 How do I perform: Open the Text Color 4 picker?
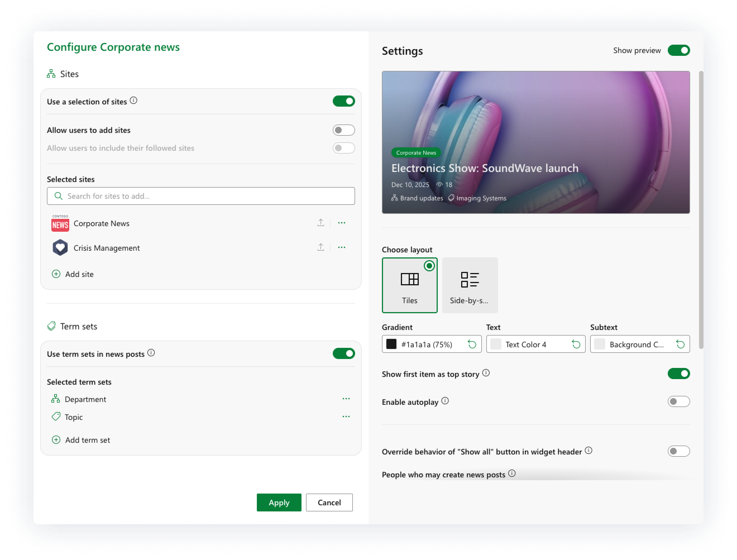coord(526,344)
